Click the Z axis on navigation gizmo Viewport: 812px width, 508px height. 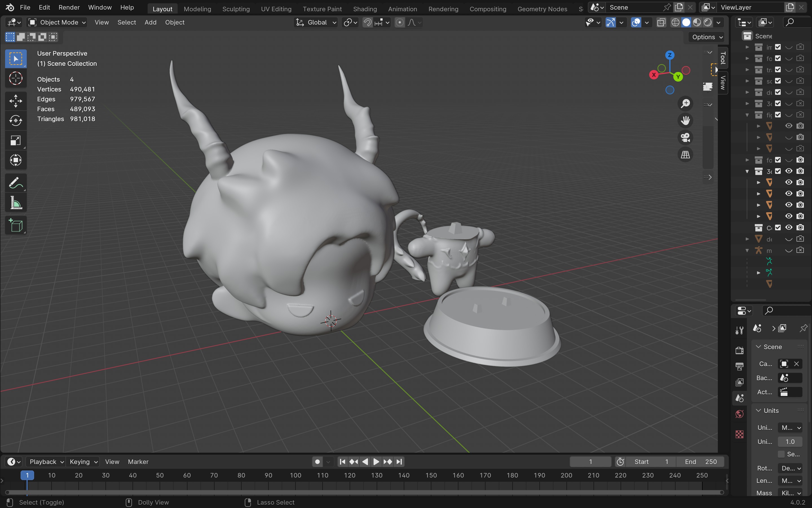pyautogui.click(x=670, y=55)
